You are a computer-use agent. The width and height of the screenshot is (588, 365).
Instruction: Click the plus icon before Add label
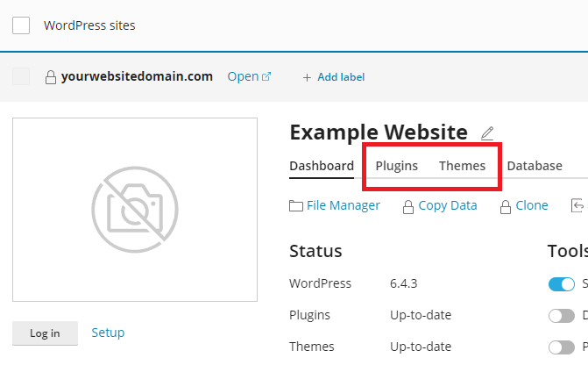pos(307,77)
